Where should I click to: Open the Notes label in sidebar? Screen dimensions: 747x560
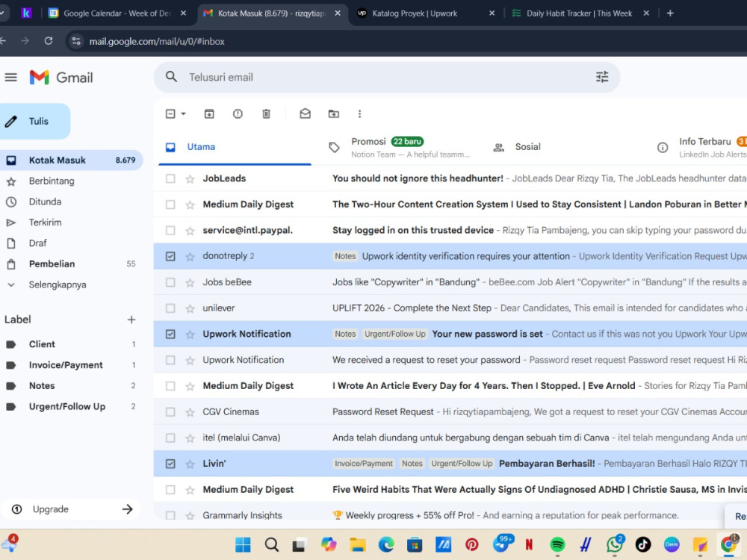click(x=42, y=386)
